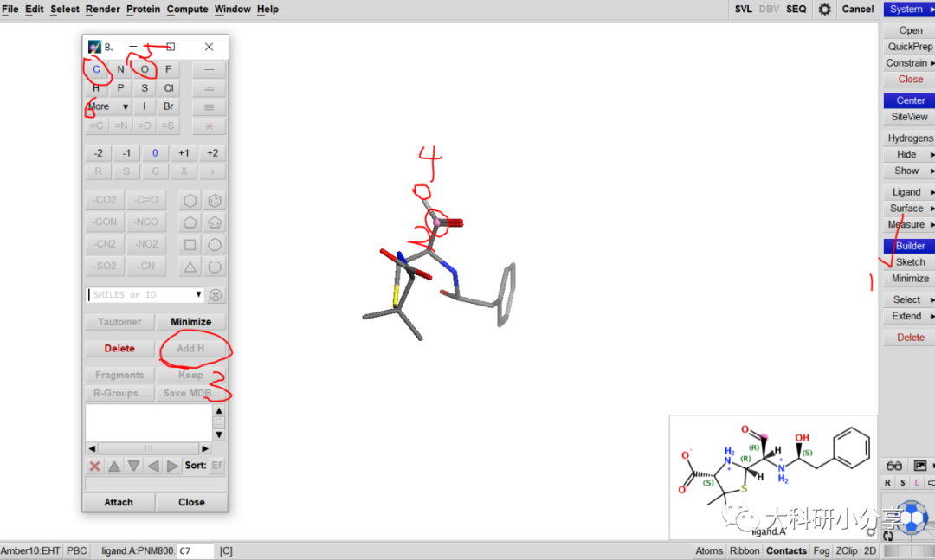Click the 2D ligand depiction thumbnail
The height and width of the screenshot is (560, 935).
pyautogui.click(x=773, y=477)
